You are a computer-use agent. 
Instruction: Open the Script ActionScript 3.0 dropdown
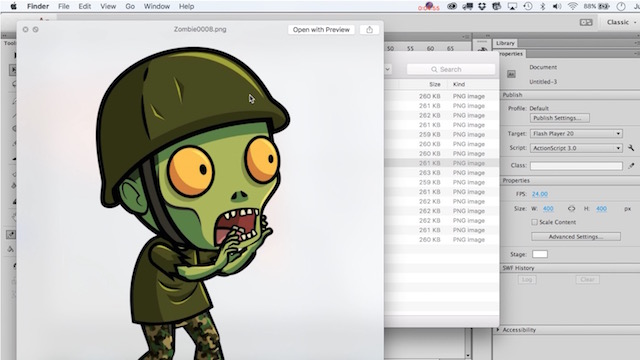(576, 148)
